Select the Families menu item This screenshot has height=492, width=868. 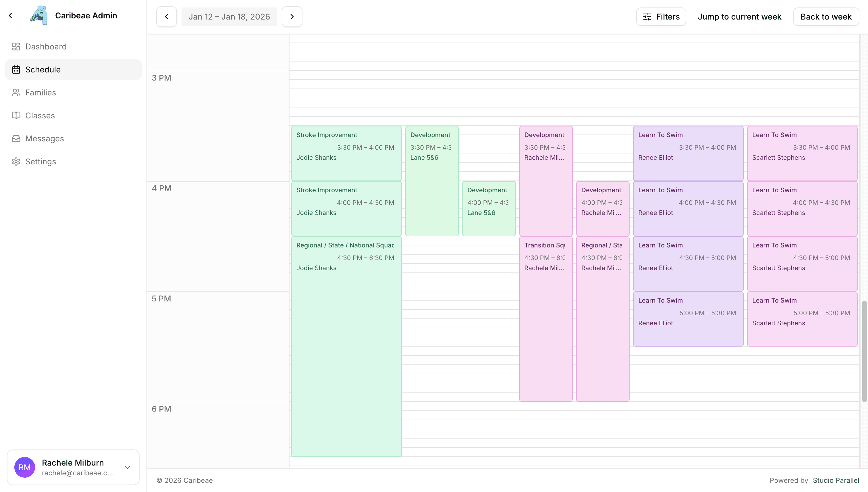pyautogui.click(x=40, y=92)
